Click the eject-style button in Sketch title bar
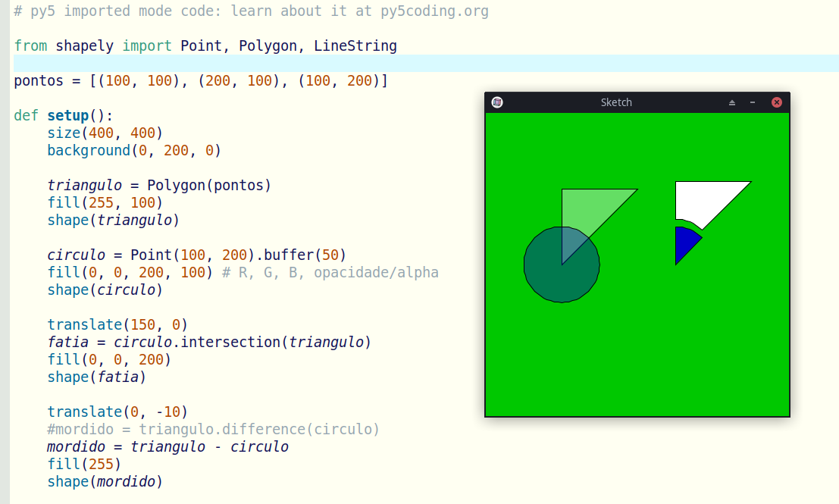839x504 pixels. point(732,102)
